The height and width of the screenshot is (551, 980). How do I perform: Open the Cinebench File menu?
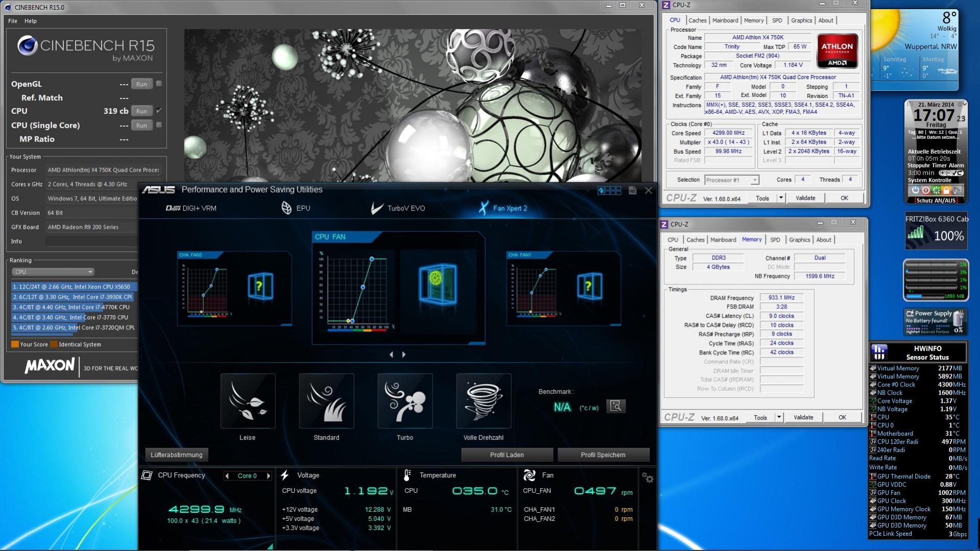coord(13,21)
